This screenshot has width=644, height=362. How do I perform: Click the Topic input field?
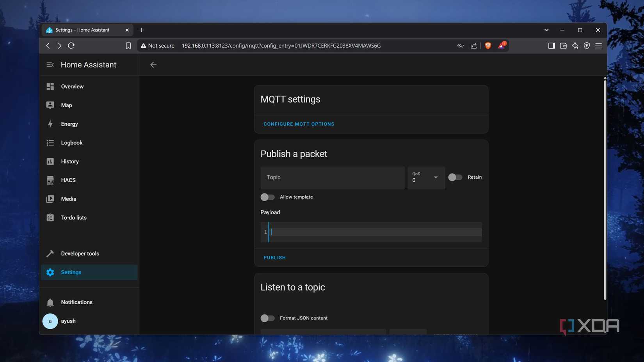[x=333, y=177]
